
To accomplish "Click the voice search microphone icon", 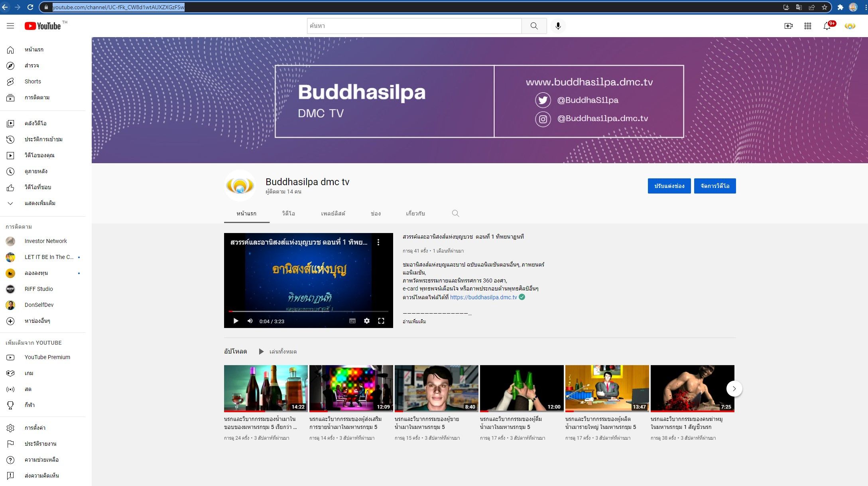I will pyautogui.click(x=558, y=26).
